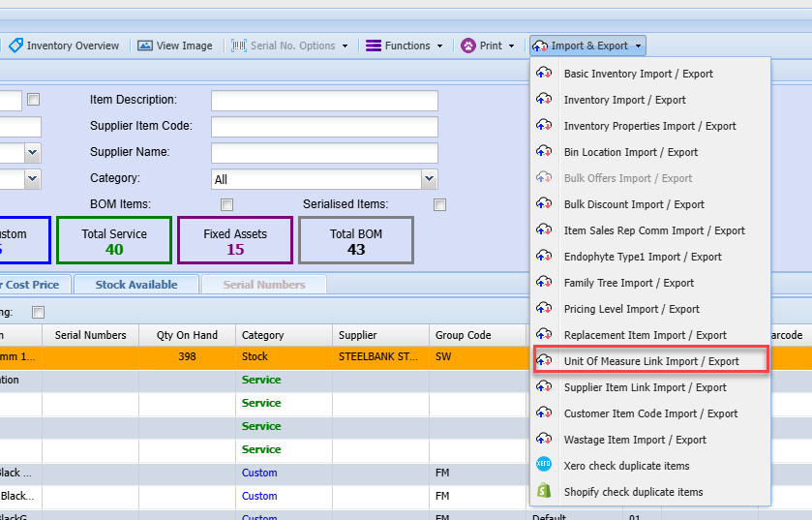This screenshot has width=812, height=520.
Task: Click the Inventory Overview tag icon
Action: (15, 46)
